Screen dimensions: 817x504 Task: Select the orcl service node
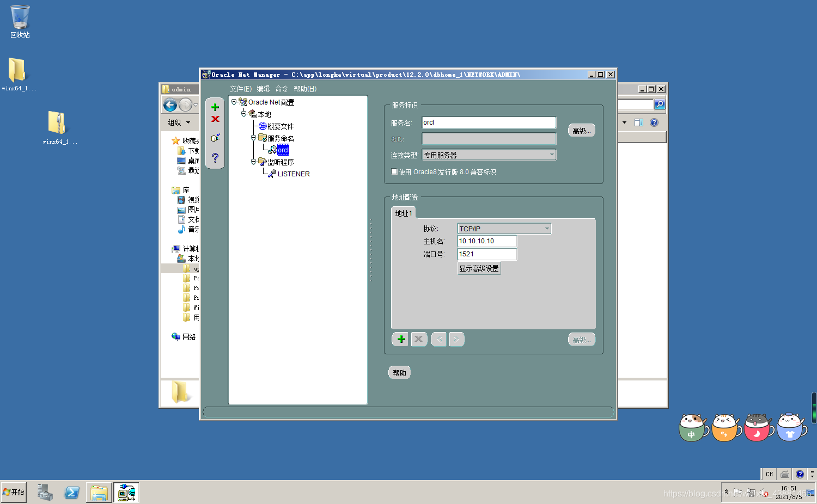[x=283, y=150]
